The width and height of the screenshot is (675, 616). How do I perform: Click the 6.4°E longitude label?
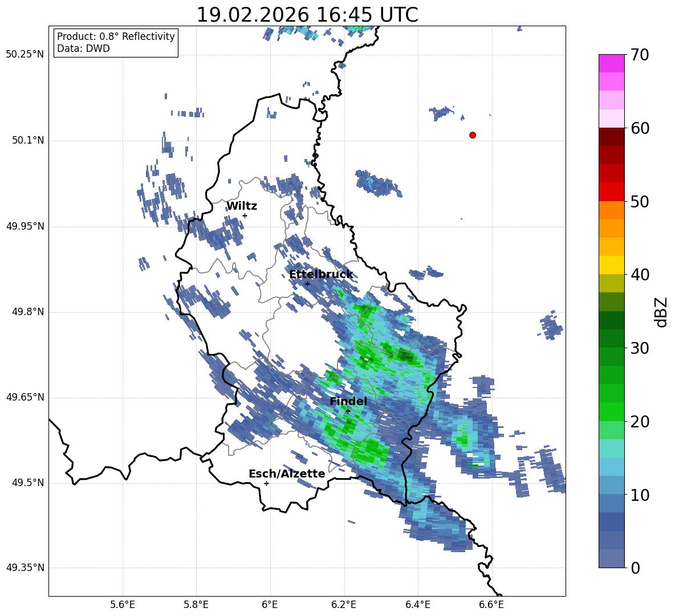[x=417, y=605]
